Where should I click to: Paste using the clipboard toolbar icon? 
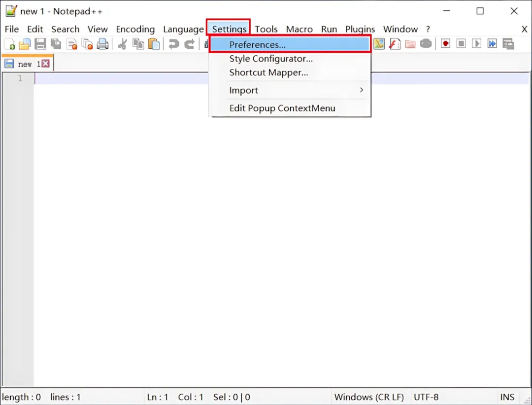[x=154, y=44]
